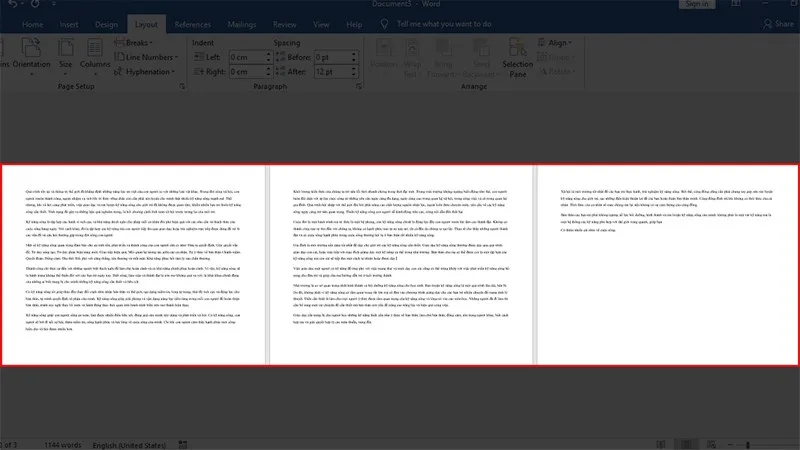
Task: Open the Selection Pane
Action: 517,57
